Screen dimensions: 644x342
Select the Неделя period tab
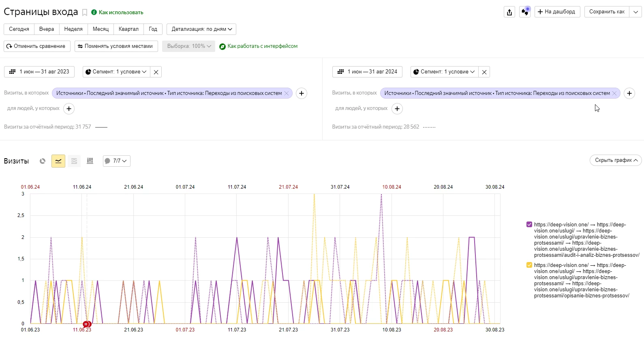pos(73,29)
